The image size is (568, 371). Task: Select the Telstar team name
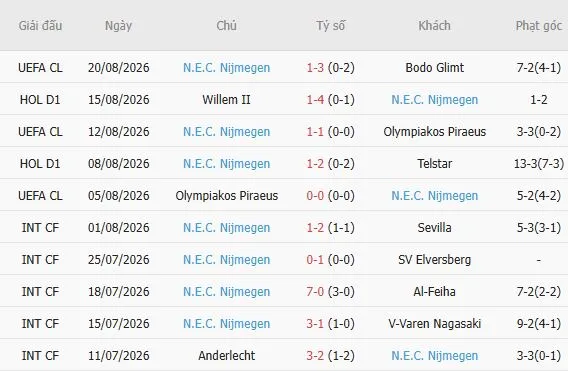point(435,164)
